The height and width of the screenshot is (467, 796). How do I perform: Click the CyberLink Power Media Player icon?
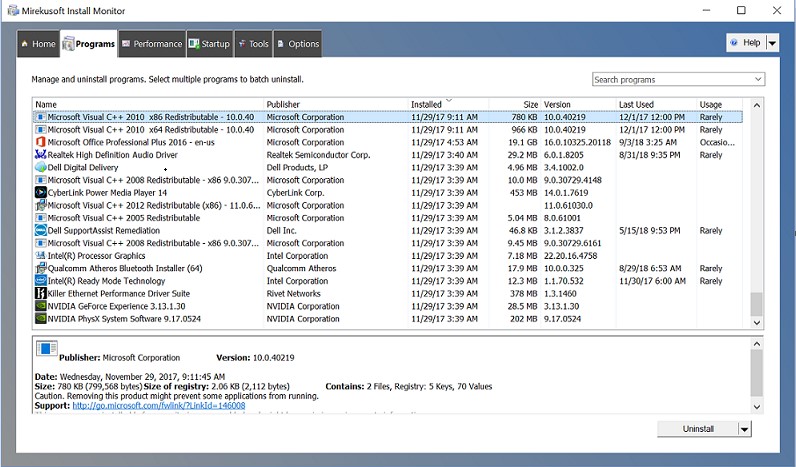click(x=41, y=193)
